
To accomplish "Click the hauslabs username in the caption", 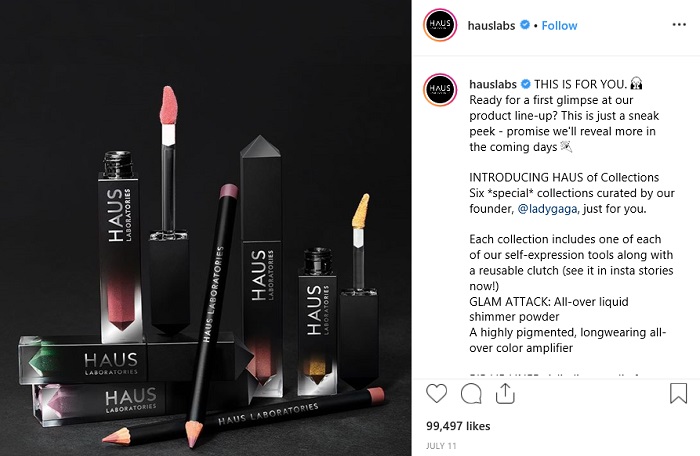I will click(493, 84).
